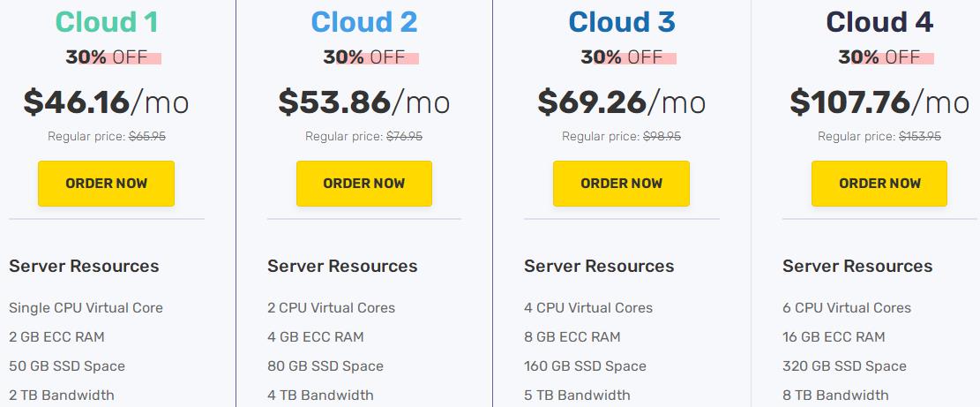Open the Cloud 3 plan title

pyautogui.click(x=622, y=21)
